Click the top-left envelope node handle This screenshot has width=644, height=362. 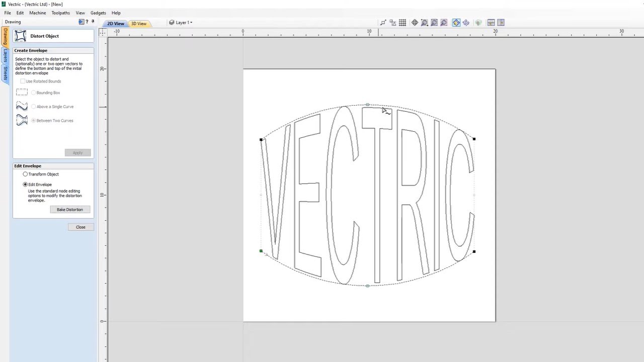[261, 139]
